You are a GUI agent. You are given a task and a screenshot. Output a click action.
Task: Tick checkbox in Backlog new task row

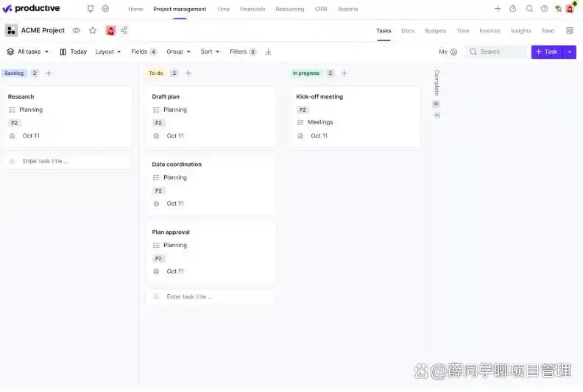click(13, 161)
